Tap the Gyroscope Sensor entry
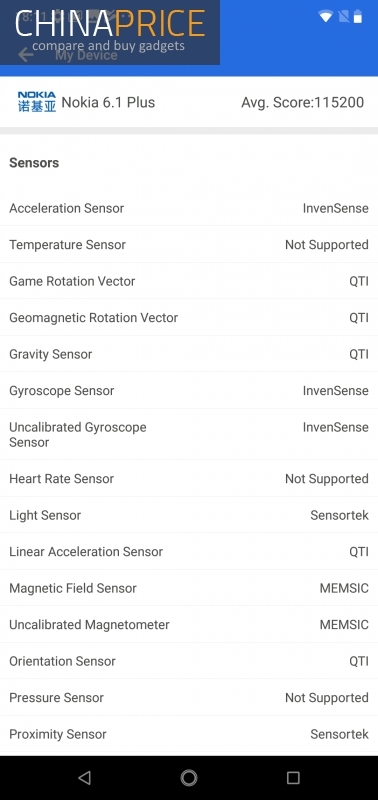This screenshot has height=800, width=378. click(189, 391)
